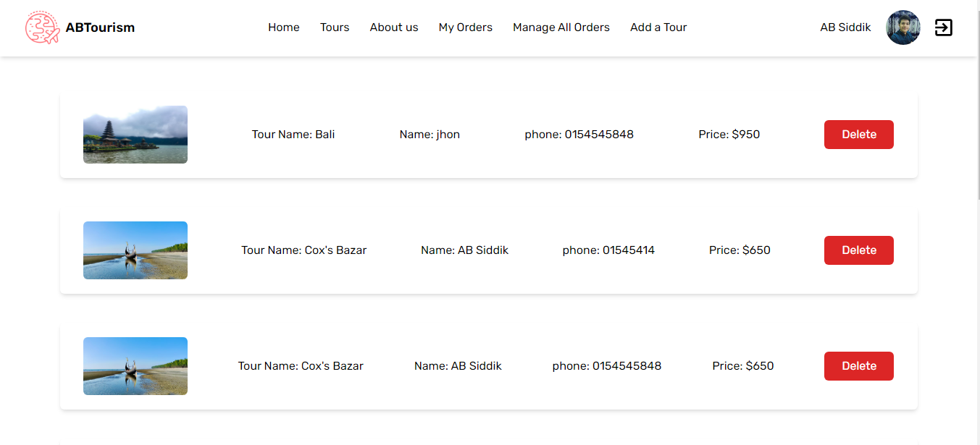Click the ABTourism globe logo icon
Viewport: 980px width, 445px height.
coord(42,27)
